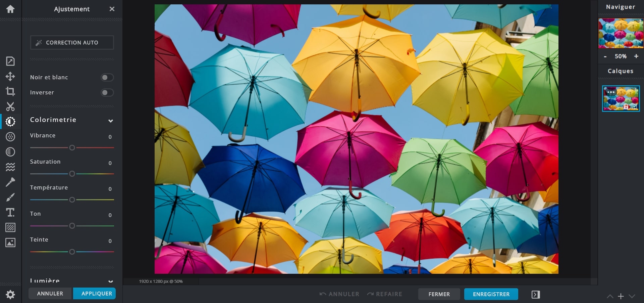Image resolution: width=644 pixels, height=303 pixels.
Task: Click the Saturation slider handle
Action: [x=72, y=174]
